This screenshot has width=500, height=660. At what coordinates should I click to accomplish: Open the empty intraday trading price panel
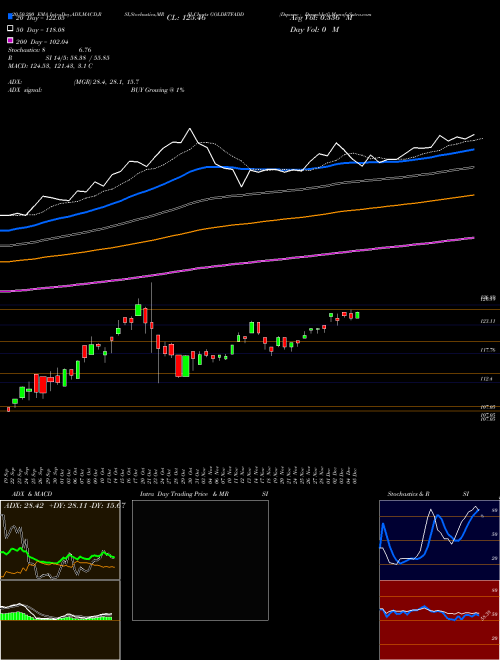click(x=200, y=560)
